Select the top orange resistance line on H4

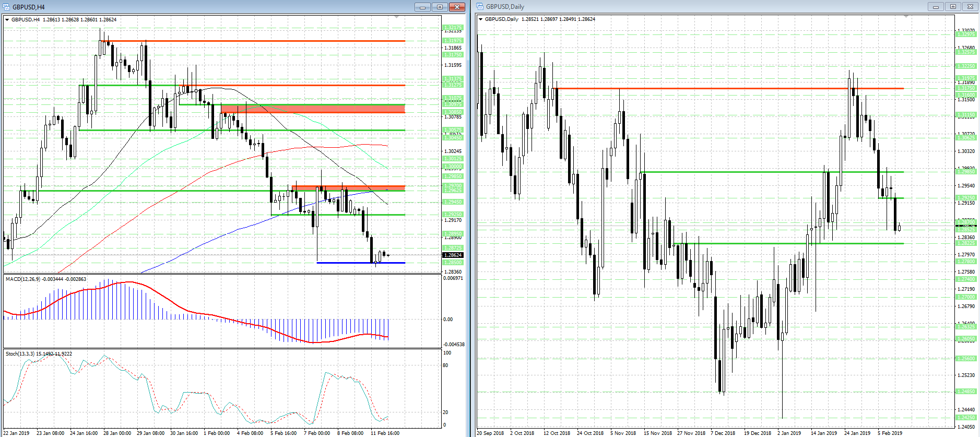tap(254, 41)
